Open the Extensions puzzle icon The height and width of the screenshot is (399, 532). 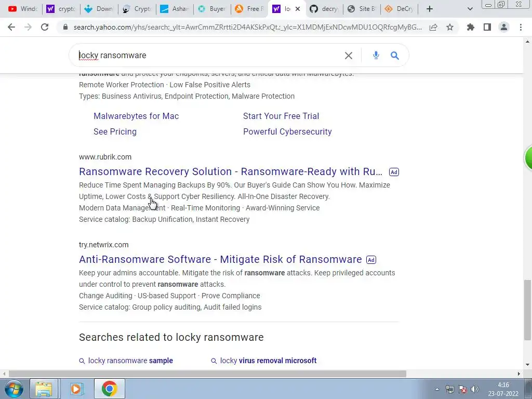tap(471, 27)
